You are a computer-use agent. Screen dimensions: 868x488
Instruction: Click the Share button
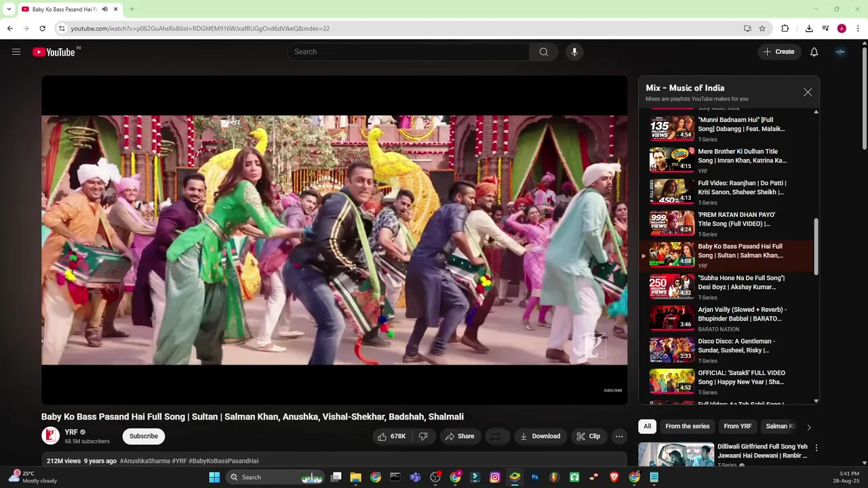click(x=460, y=436)
